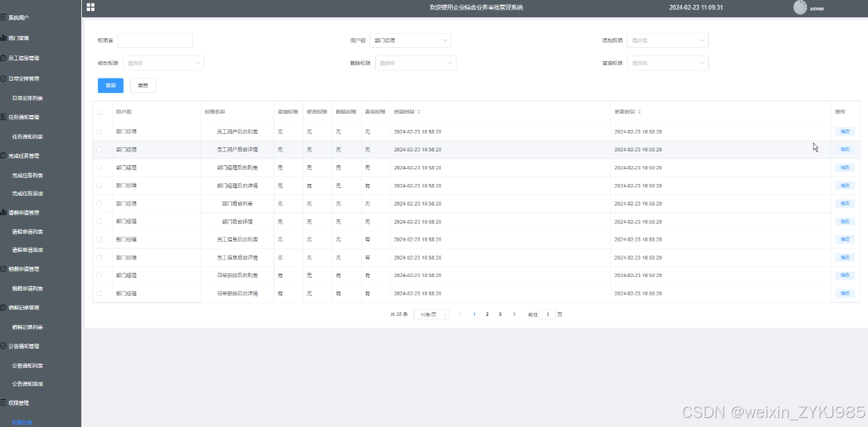Open 任务通知列表 in the sidebar

pyautogui.click(x=28, y=137)
